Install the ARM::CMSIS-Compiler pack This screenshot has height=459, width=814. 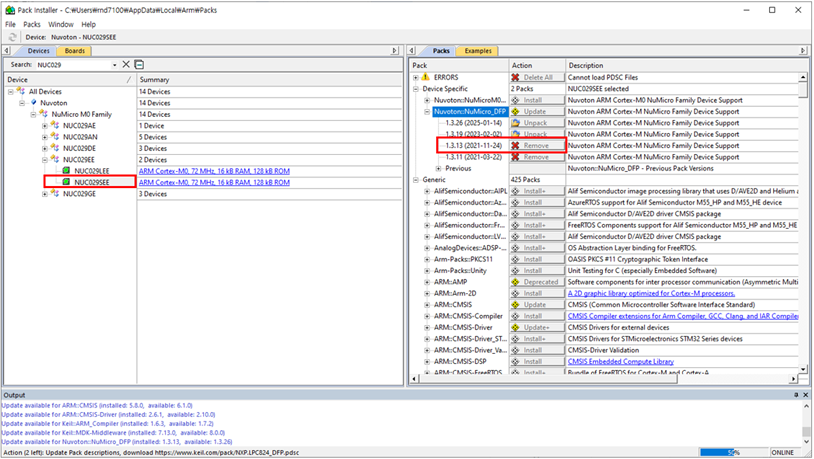pyautogui.click(x=537, y=316)
